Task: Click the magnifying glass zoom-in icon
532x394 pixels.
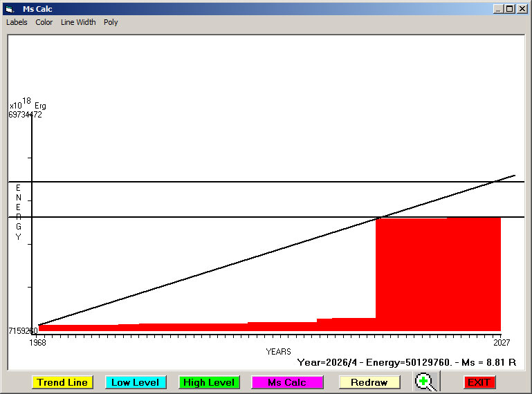Action: pyautogui.click(x=425, y=382)
